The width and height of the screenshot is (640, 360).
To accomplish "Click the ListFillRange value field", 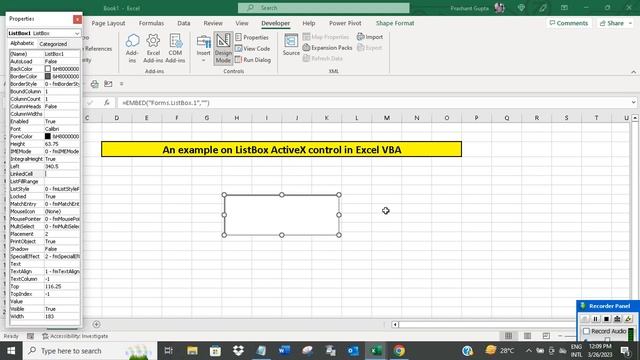I will 62,181.
